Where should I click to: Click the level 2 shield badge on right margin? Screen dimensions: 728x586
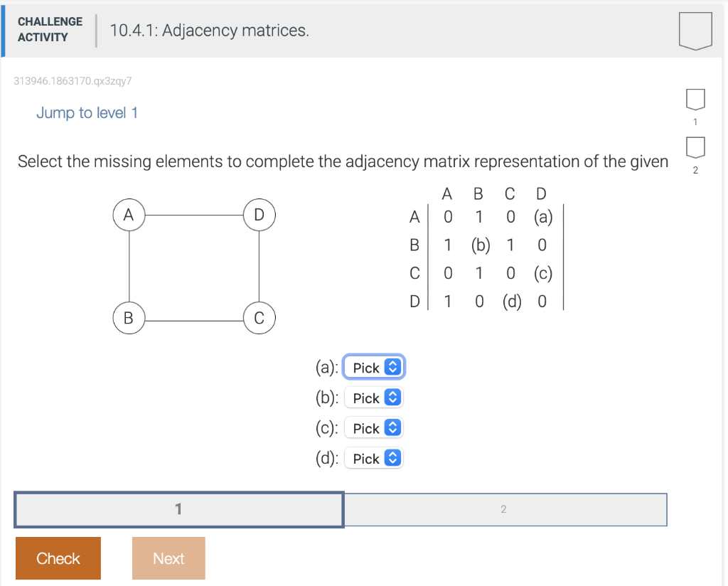coord(694,149)
